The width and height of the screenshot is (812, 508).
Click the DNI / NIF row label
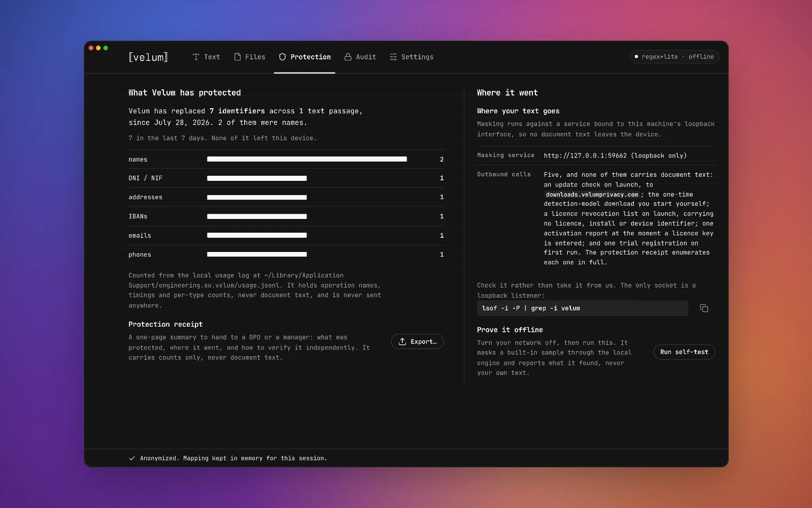click(146, 178)
